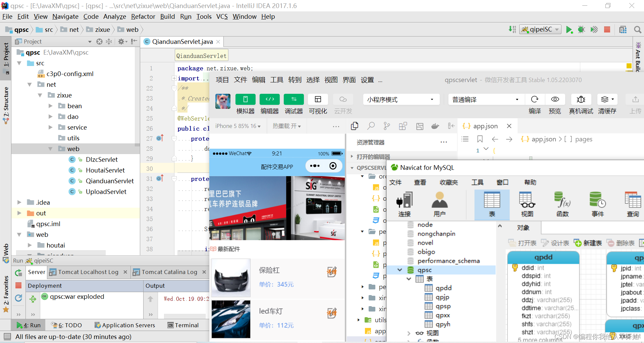Click mini program capsule menu dots
The image size is (644, 343).
coord(315,166)
